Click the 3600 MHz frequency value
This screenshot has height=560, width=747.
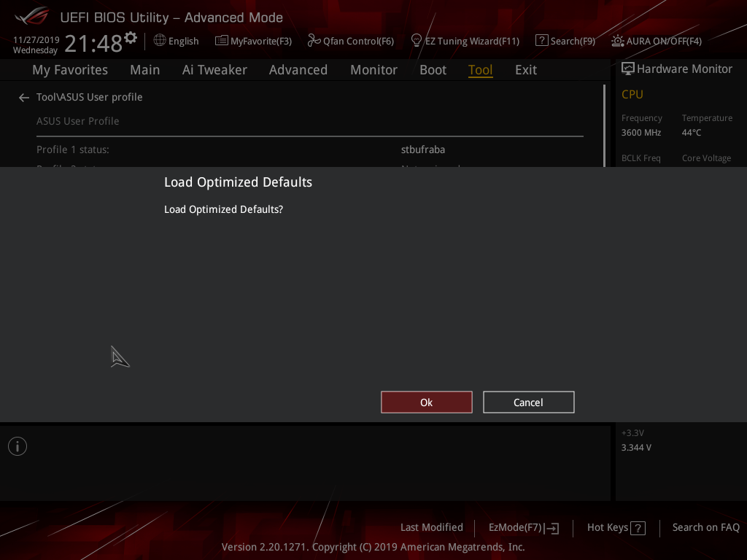pyautogui.click(x=641, y=133)
